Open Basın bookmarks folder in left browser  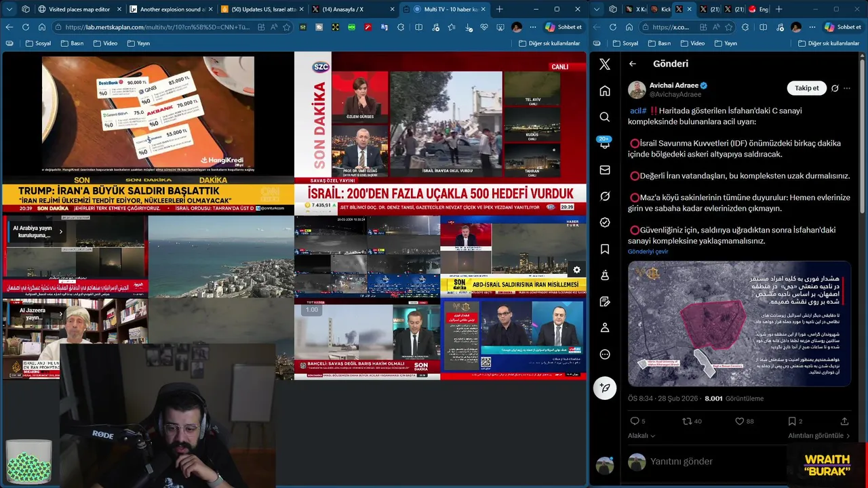tap(72, 43)
